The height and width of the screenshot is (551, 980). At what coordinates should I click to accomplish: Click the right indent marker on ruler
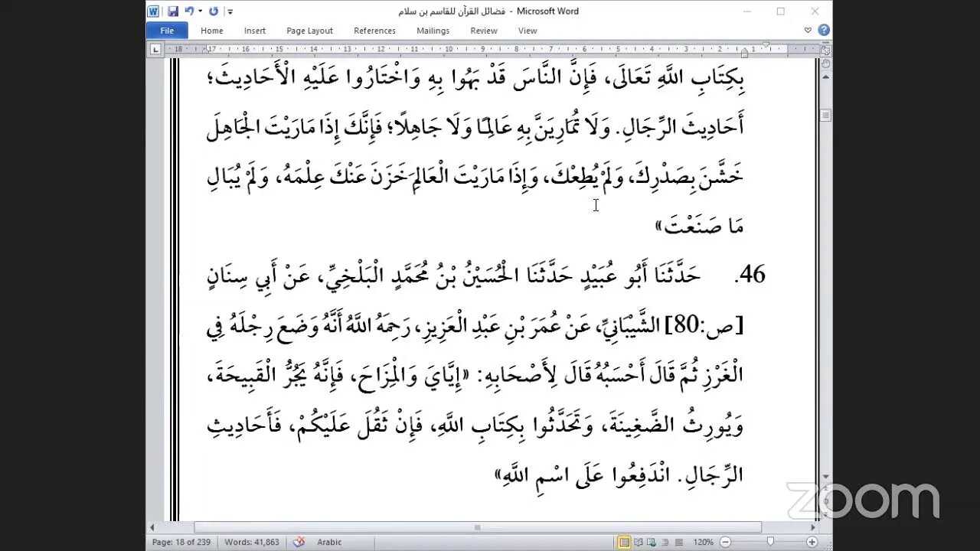tap(743, 54)
